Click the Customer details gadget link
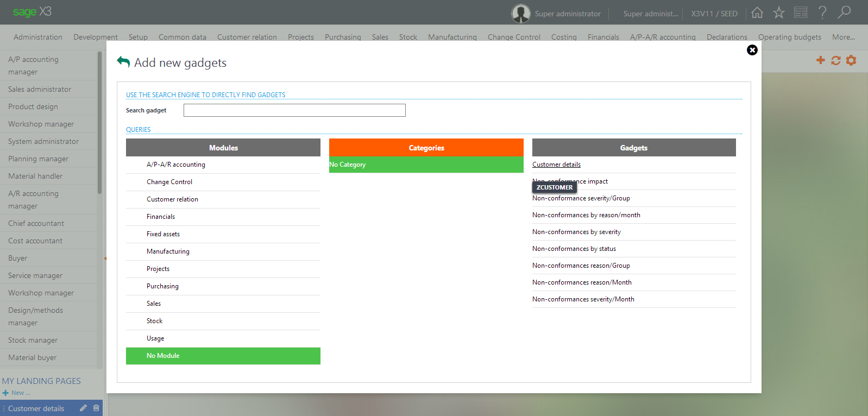The width and height of the screenshot is (868, 416). pos(556,165)
